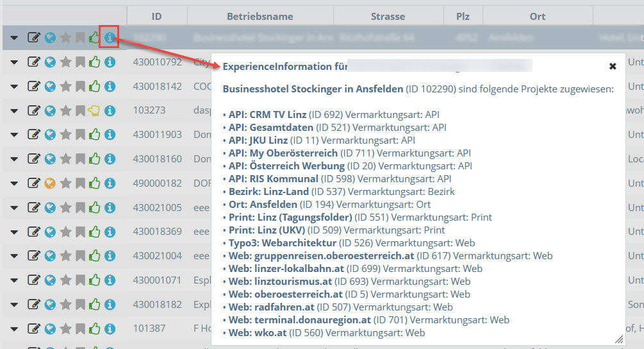
Task: Toggle bookmark flag for row 430011903
Action: pyautogui.click(x=81, y=135)
